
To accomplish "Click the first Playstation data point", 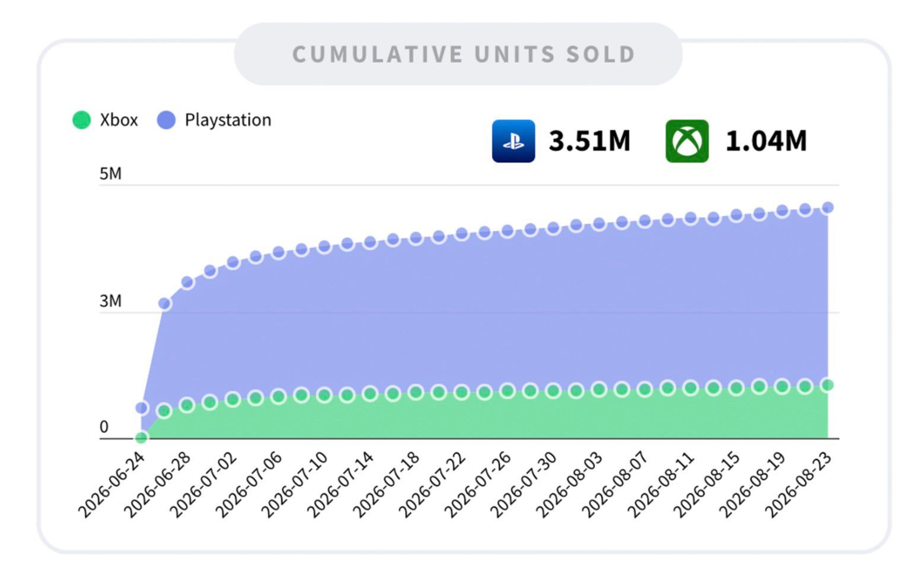I will 141,408.
